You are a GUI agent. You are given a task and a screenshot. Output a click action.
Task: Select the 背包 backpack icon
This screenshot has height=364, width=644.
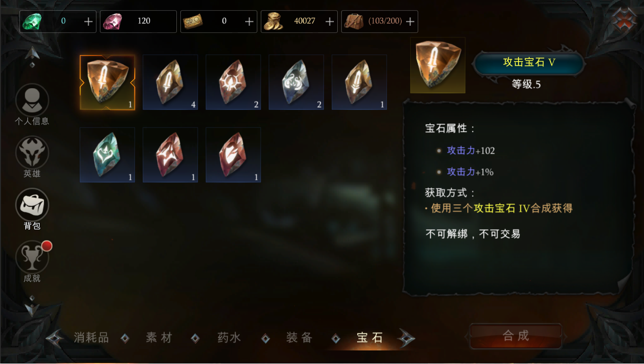tap(32, 205)
